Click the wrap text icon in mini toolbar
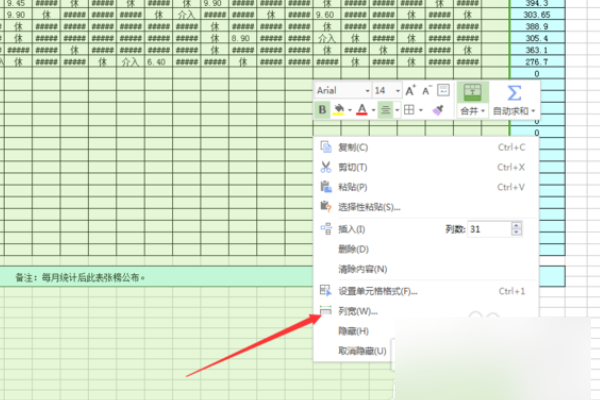The image size is (600, 400). pos(443,90)
